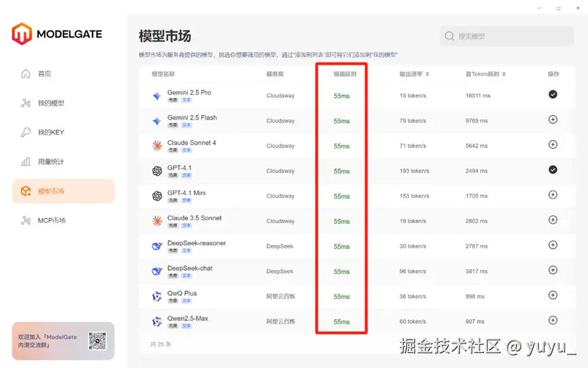Click the Claude Sonnet 4 burst icon
This screenshot has height=368, width=588.
[x=157, y=146]
